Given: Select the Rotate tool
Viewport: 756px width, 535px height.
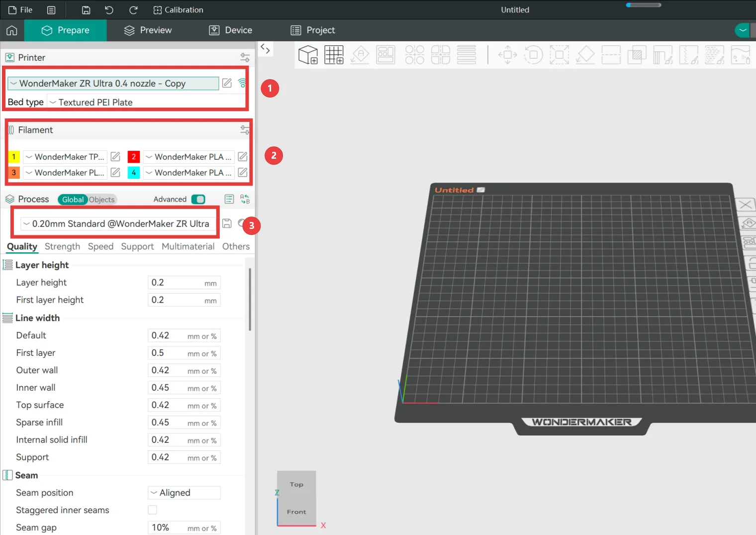Looking at the screenshot, I should pyautogui.click(x=533, y=55).
